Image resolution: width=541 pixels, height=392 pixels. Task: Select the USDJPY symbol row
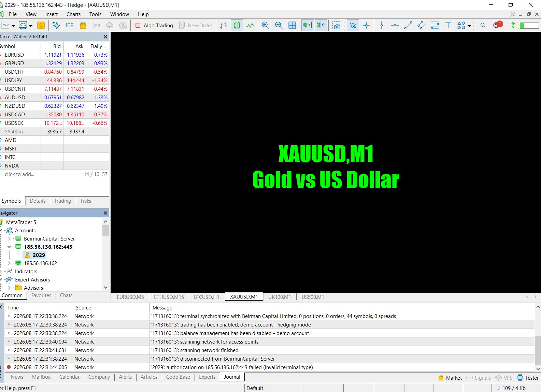coord(55,80)
